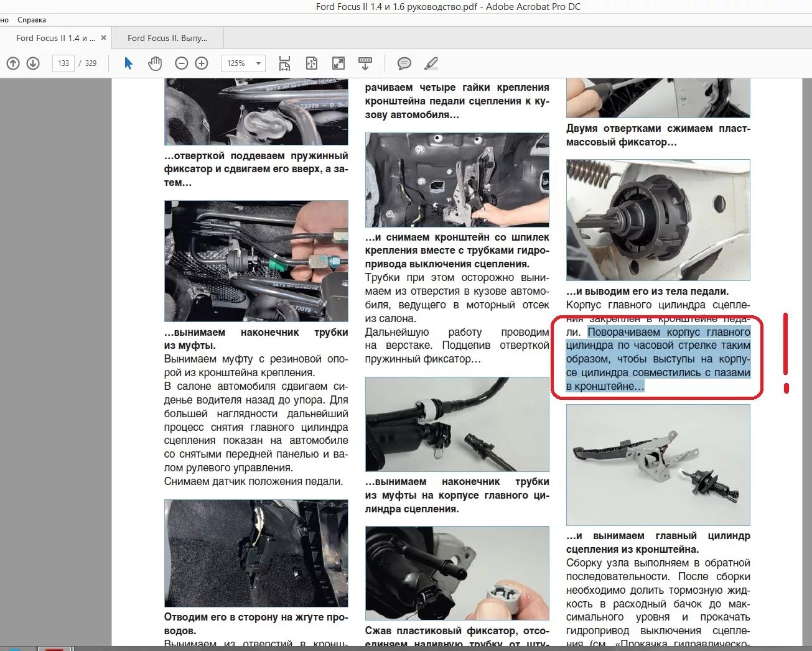Click text 'Сборку узла выполняем в обратной'
812x651 pixels.
pyautogui.click(x=658, y=563)
